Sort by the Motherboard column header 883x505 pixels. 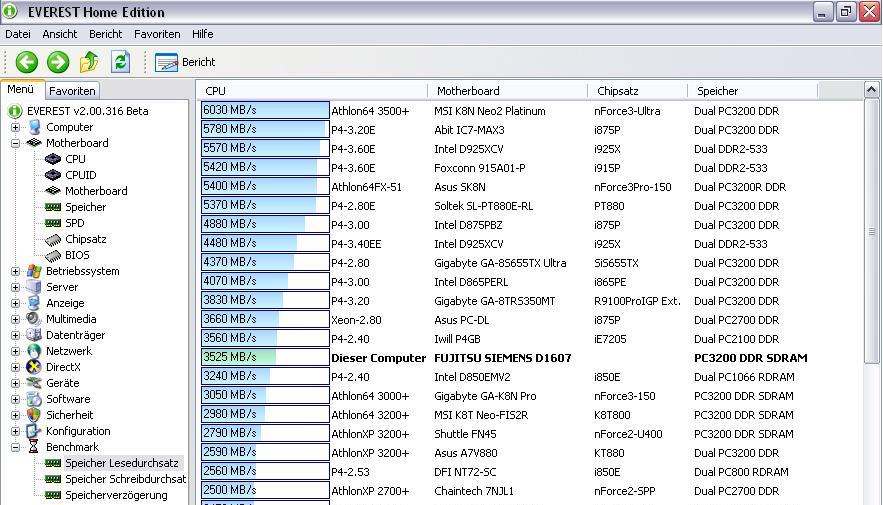(507, 91)
